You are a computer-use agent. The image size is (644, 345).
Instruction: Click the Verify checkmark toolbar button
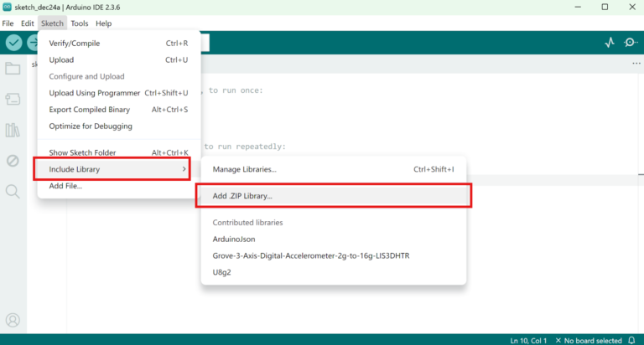click(x=14, y=43)
